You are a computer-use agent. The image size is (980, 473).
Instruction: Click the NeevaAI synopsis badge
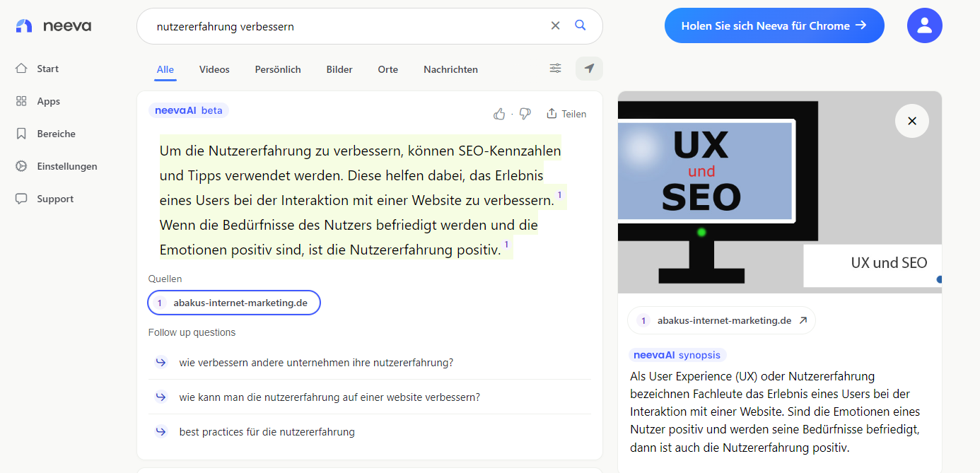[677, 355]
